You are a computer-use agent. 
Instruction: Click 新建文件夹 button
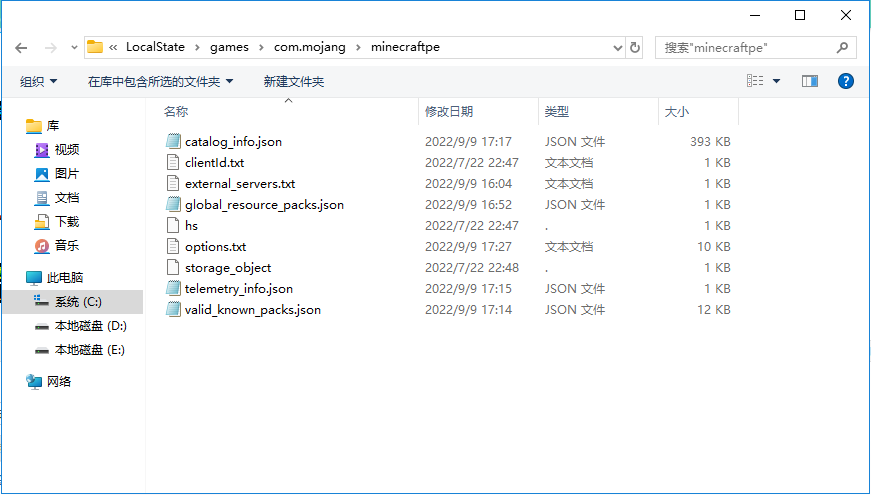pyautogui.click(x=294, y=82)
